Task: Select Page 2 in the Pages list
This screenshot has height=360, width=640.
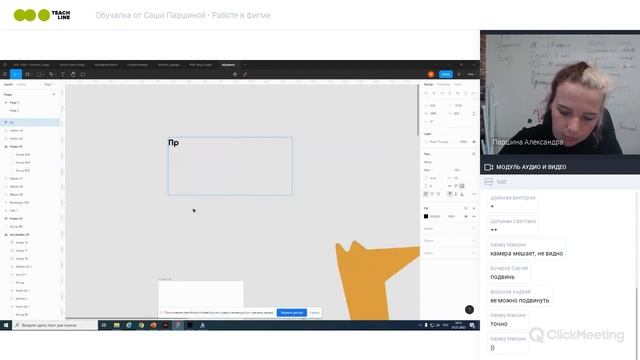Action: click(14, 111)
